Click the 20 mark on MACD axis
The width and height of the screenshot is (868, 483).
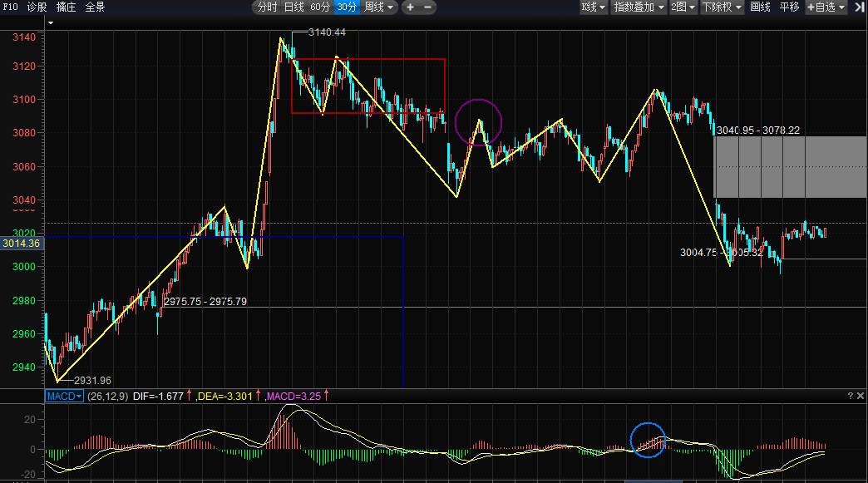coord(29,419)
